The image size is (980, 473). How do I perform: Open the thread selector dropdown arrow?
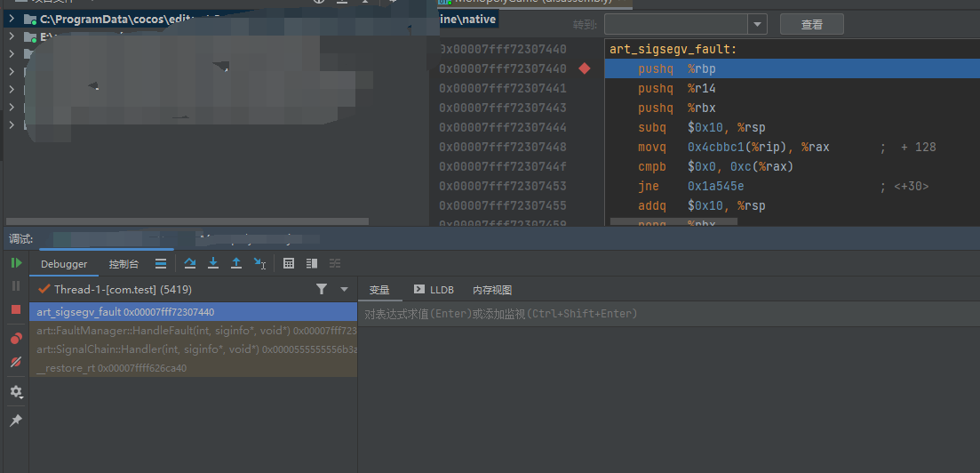coord(344,289)
